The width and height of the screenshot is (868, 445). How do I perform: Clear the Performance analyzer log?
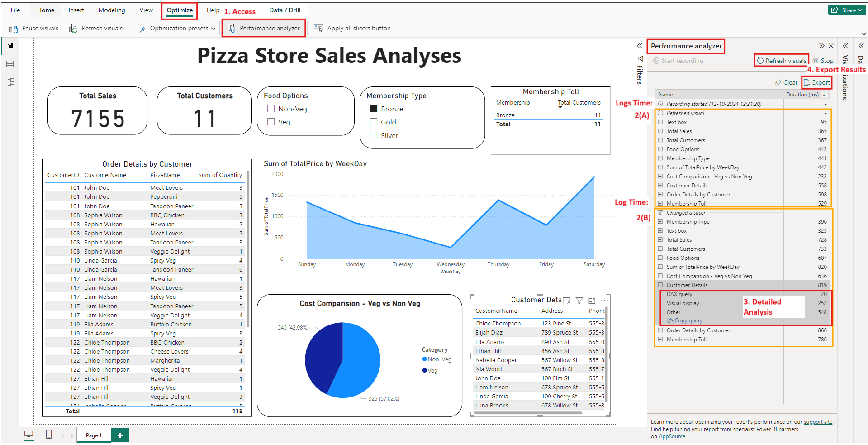pos(786,82)
